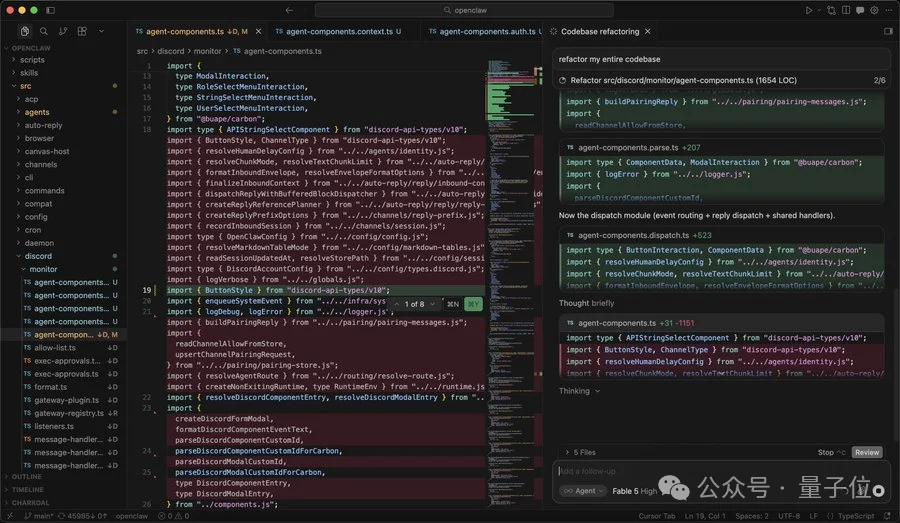Click the Thought briefly label
Image resolution: width=900 pixels, height=523 pixels.
pos(586,303)
